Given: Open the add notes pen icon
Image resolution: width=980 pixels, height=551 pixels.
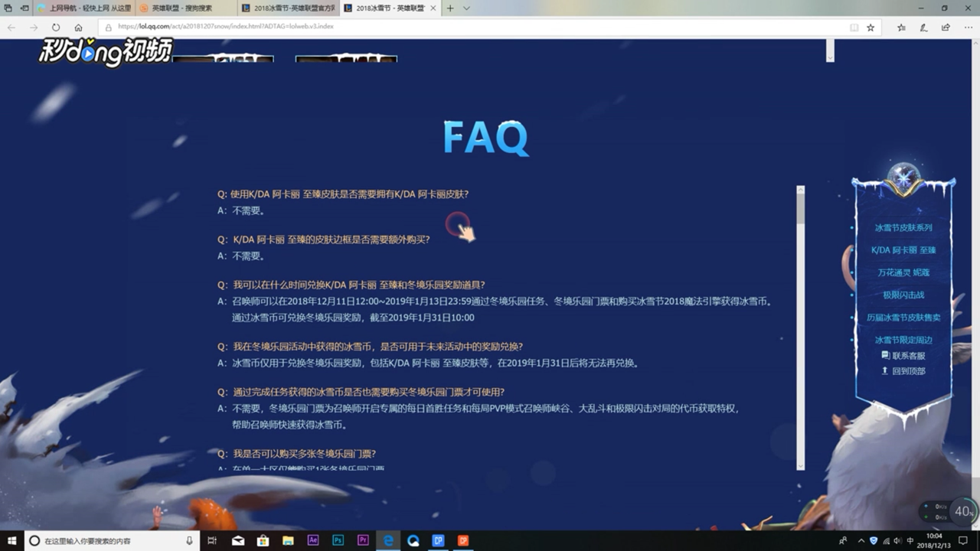Looking at the screenshot, I should (924, 27).
